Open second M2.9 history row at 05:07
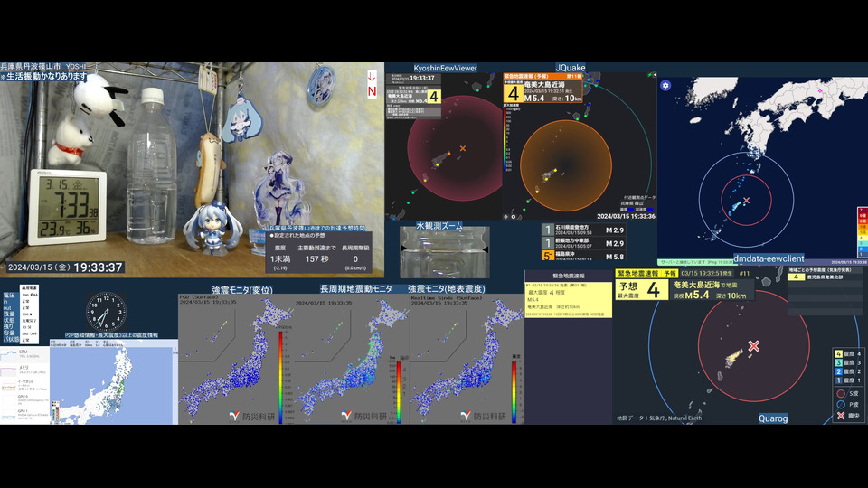This screenshot has height=488, width=868. pyautogui.click(x=583, y=243)
